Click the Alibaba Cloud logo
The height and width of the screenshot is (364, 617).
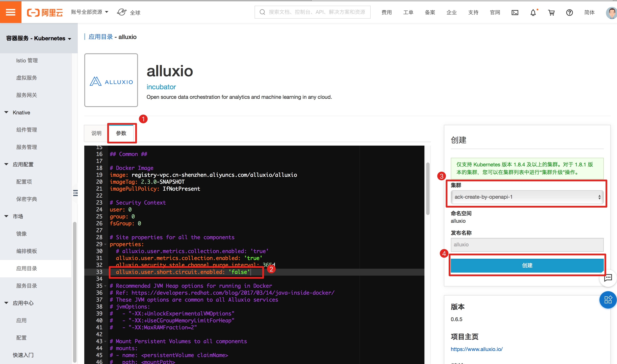click(45, 12)
